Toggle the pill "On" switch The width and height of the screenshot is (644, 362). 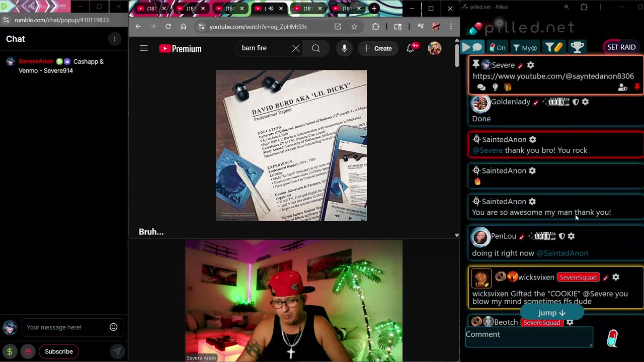click(x=497, y=47)
